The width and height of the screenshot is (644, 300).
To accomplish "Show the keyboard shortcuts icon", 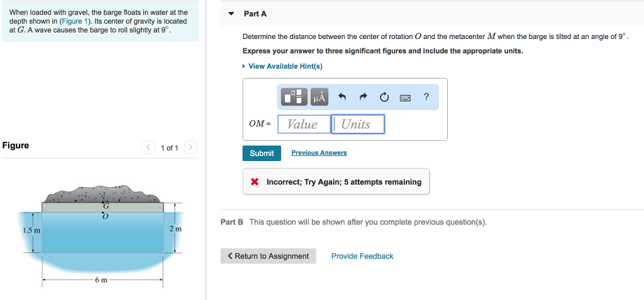I will click(405, 97).
